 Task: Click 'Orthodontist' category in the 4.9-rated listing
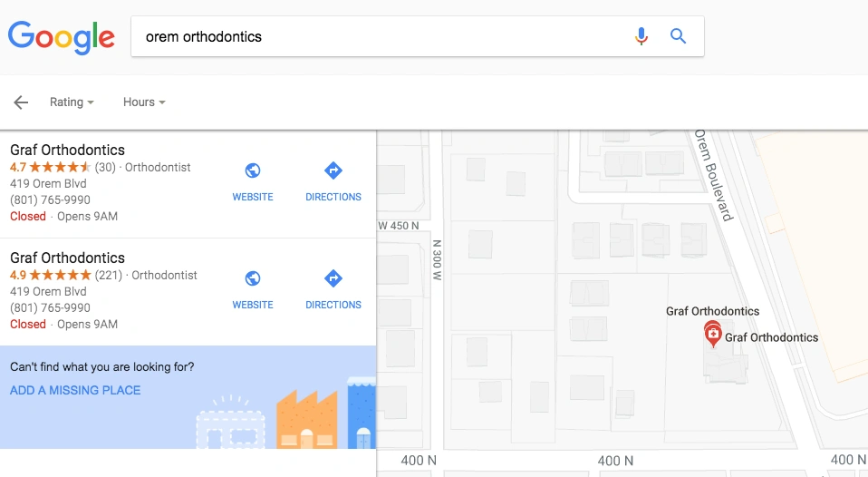point(164,276)
